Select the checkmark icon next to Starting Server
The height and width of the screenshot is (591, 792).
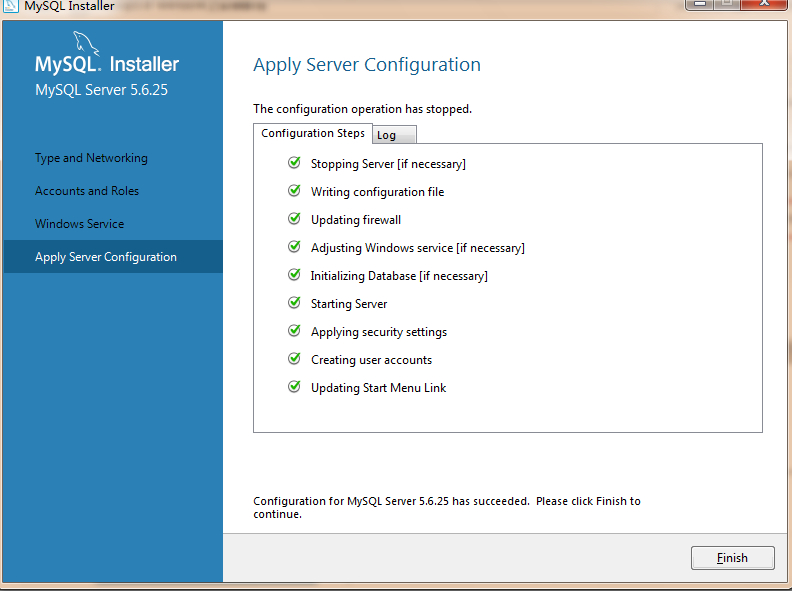coord(294,303)
